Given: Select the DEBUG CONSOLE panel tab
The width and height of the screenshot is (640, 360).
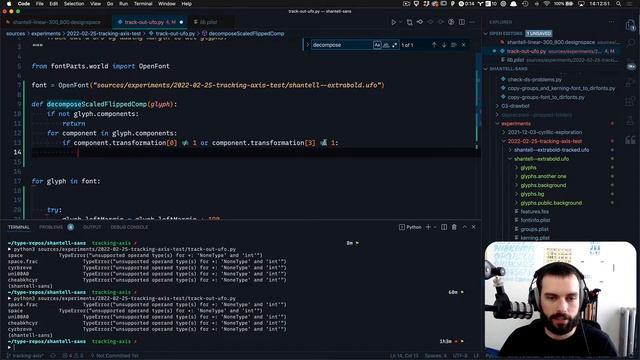Looking at the screenshot, I should point(129,227).
